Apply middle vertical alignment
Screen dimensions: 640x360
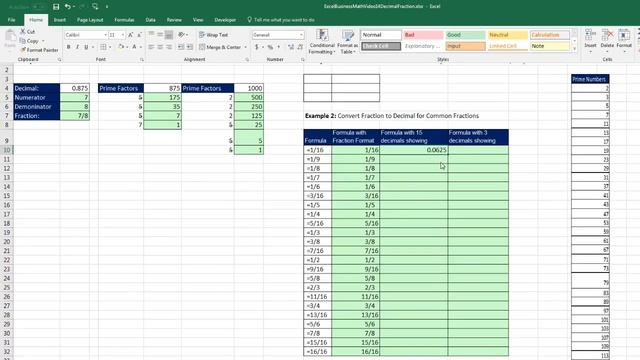[x=160, y=35]
